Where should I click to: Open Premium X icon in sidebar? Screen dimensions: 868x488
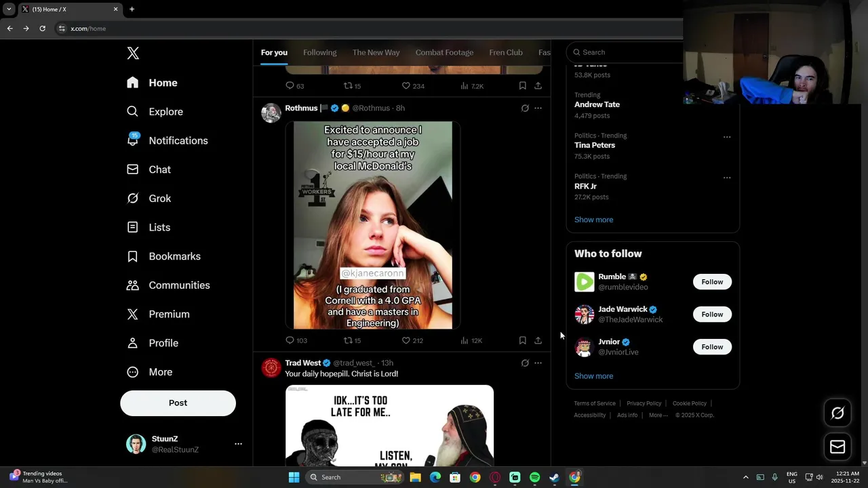(x=133, y=314)
